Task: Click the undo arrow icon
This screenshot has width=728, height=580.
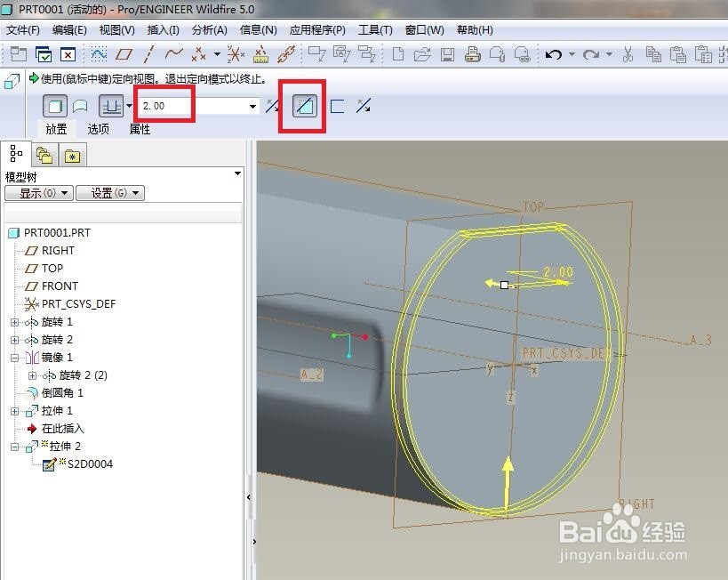Action: pyautogui.click(x=554, y=55)
